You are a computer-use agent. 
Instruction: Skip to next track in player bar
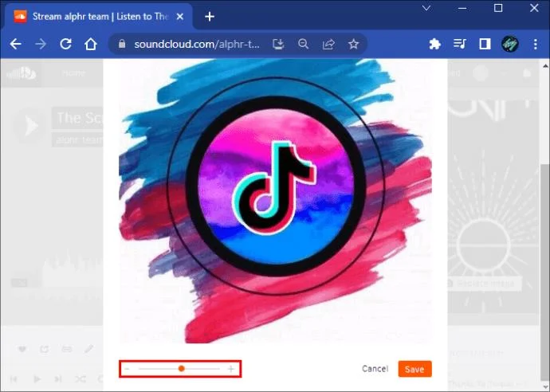[x=58, y=379]
